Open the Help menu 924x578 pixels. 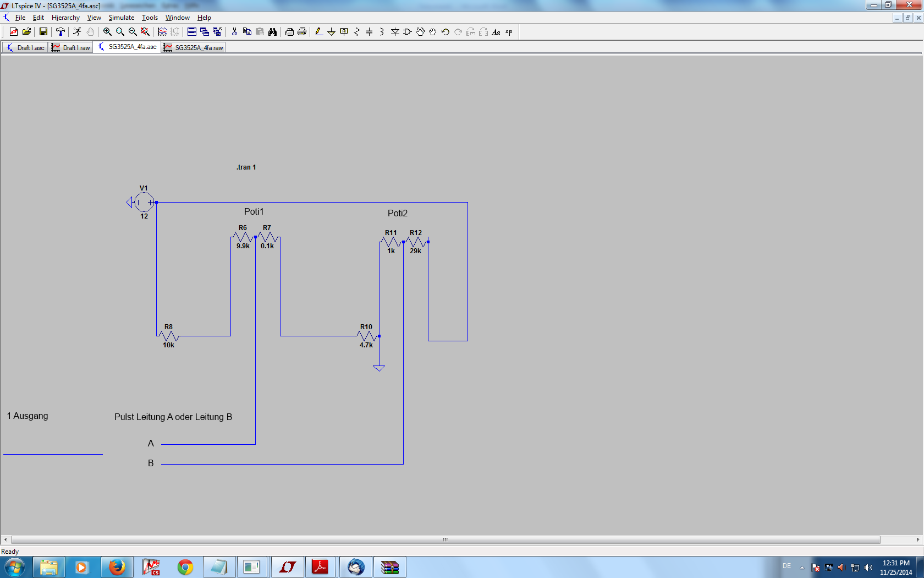coord(204,18)
